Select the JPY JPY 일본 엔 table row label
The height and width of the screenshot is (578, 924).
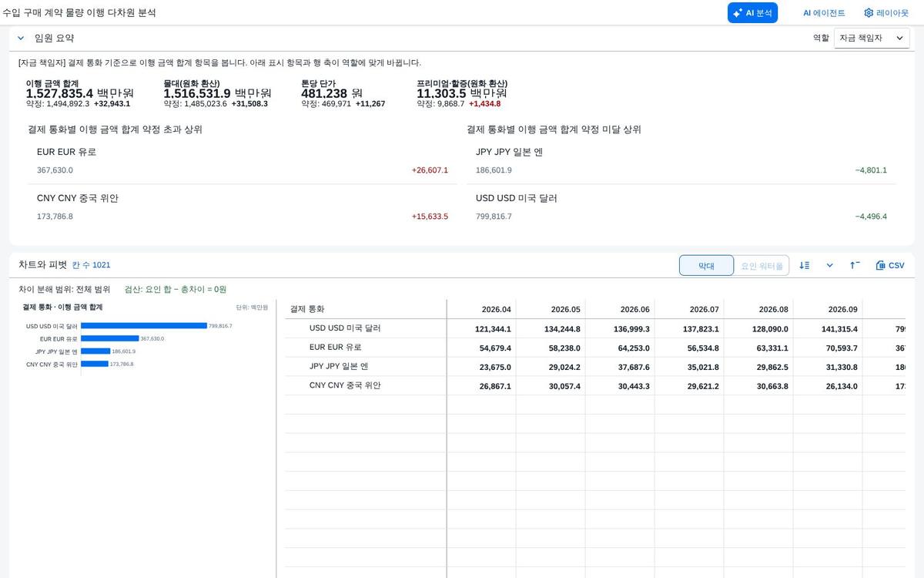click(339, 367)
